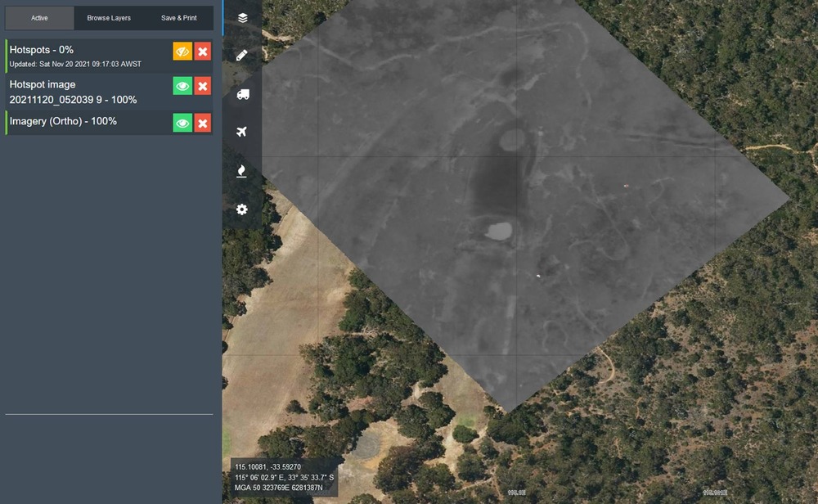The height and width of the screenshot is (504, 818).
Task: Open the Layers panel icon
Action: tap(242, 17)
